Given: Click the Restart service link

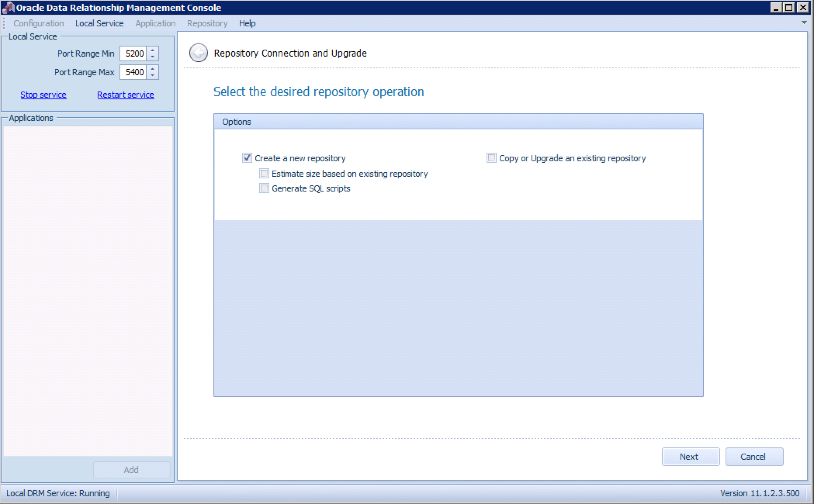Looking at the screenshot, I should click(x=125, y=95).
